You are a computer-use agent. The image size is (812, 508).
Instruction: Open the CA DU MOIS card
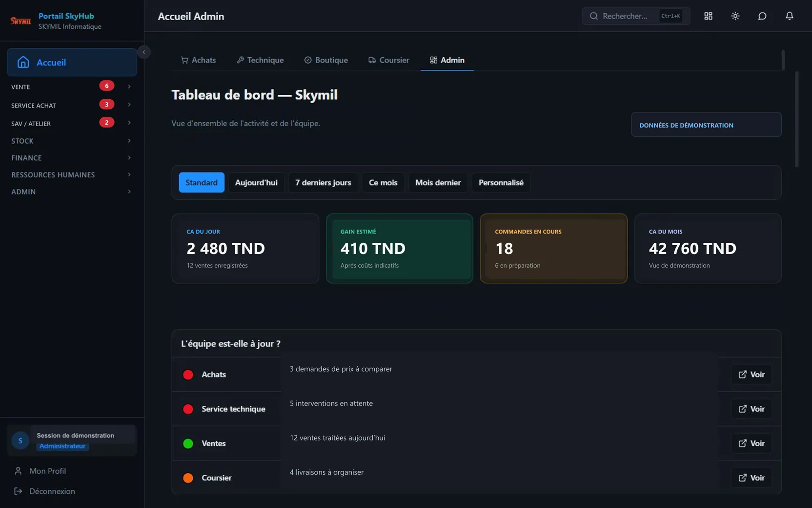[x=708, y=249]
